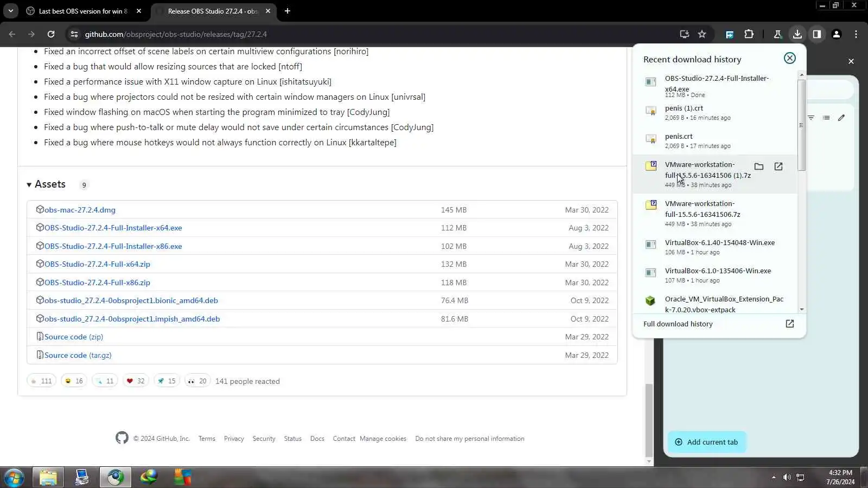Close the bookmarks side panel
The height and width of the screenshot is (488, 868).
coord(851,61)
